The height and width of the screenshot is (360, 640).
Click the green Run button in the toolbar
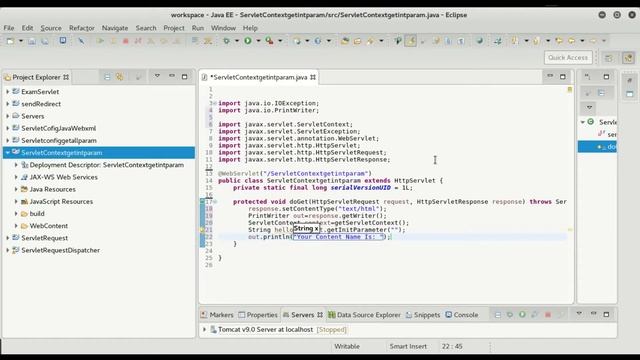(247, 41)
